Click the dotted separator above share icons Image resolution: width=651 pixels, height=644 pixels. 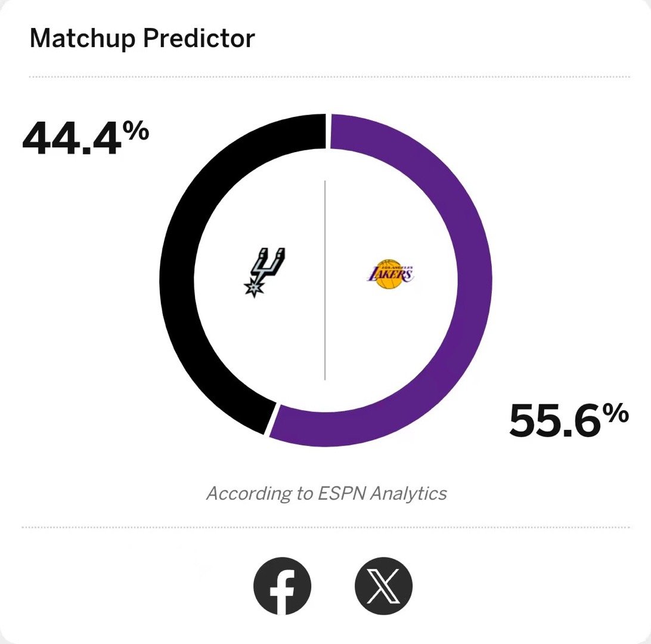tap(325, 527)
